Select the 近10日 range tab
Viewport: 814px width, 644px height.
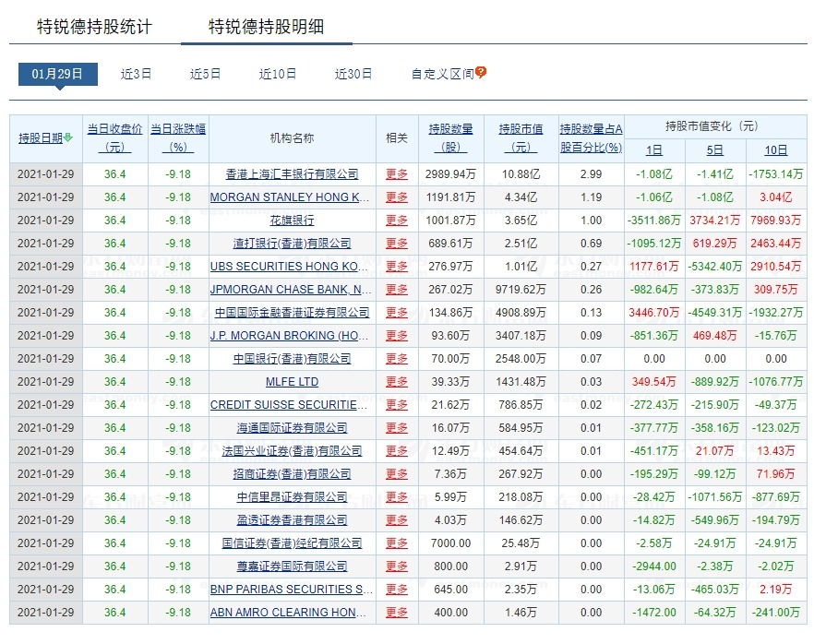278,74
